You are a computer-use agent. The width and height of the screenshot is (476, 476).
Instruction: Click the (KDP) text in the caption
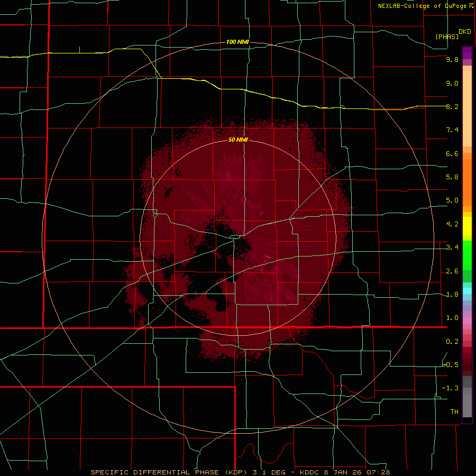click(237, 472)
